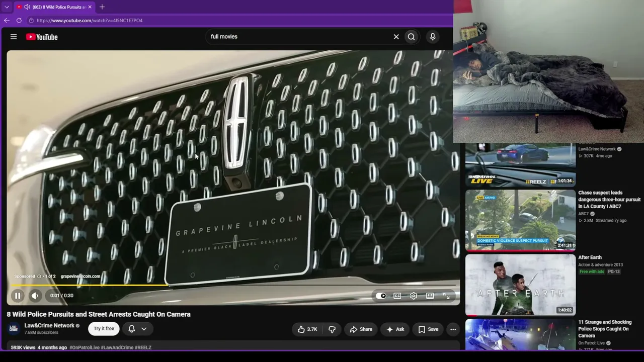Show info about the Sponsored ad
644x362 pixels.
[x=39, y=276]
